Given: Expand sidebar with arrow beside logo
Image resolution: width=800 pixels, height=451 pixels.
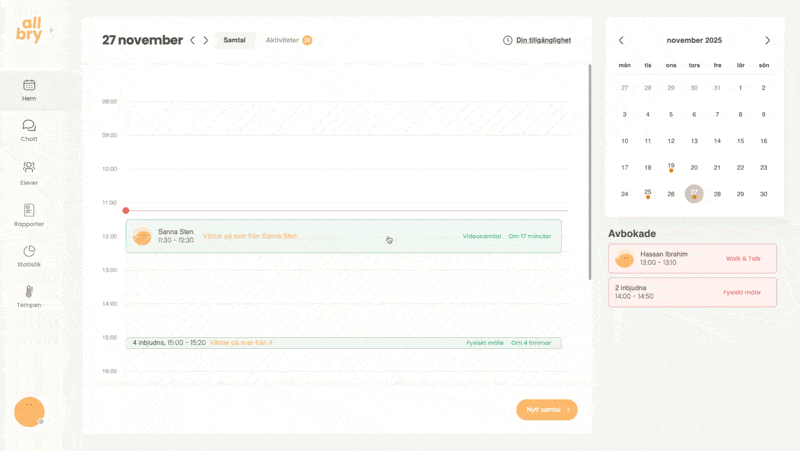Looking at the screenshot, I should pyautogui.click(x=52, y=31).
